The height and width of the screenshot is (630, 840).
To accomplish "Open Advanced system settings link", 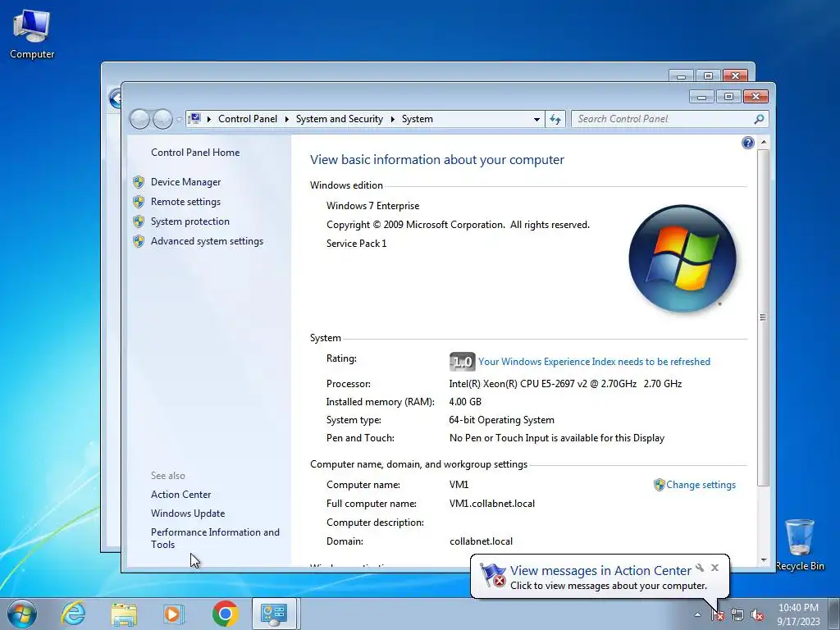I will pos(207,242).
